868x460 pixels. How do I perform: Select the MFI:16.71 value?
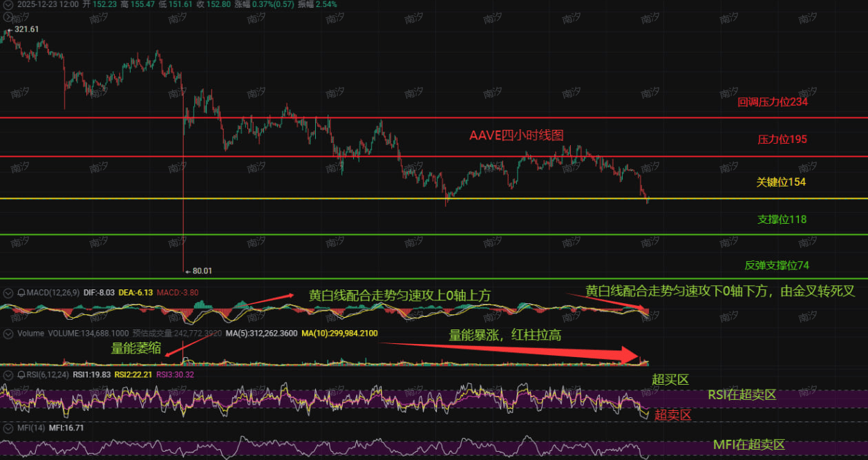[66, 428]
